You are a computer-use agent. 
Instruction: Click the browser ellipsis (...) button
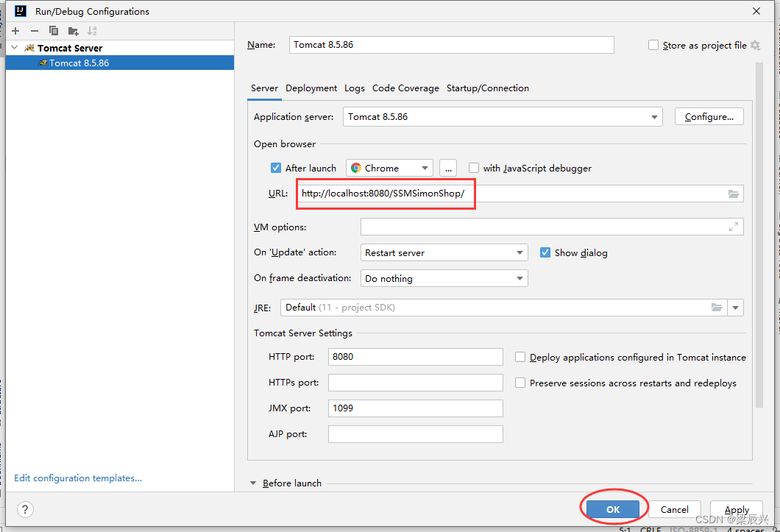(x=448, y=169)
